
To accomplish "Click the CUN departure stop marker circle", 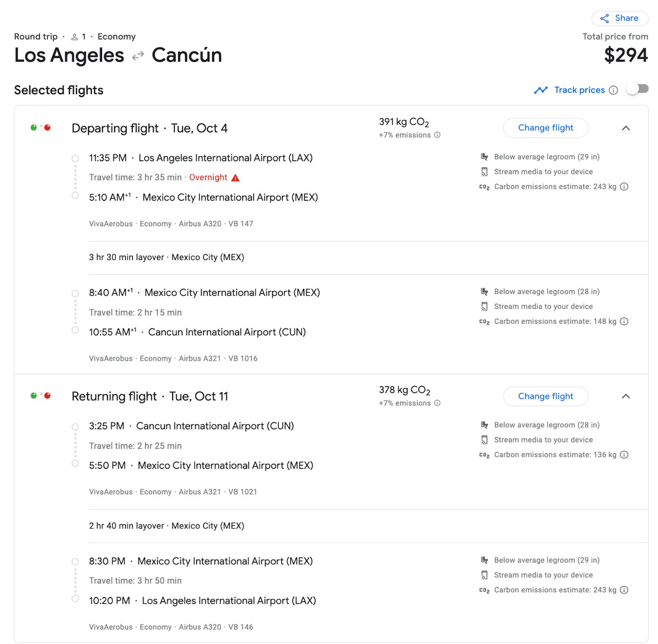I will (x=75, y=427).
